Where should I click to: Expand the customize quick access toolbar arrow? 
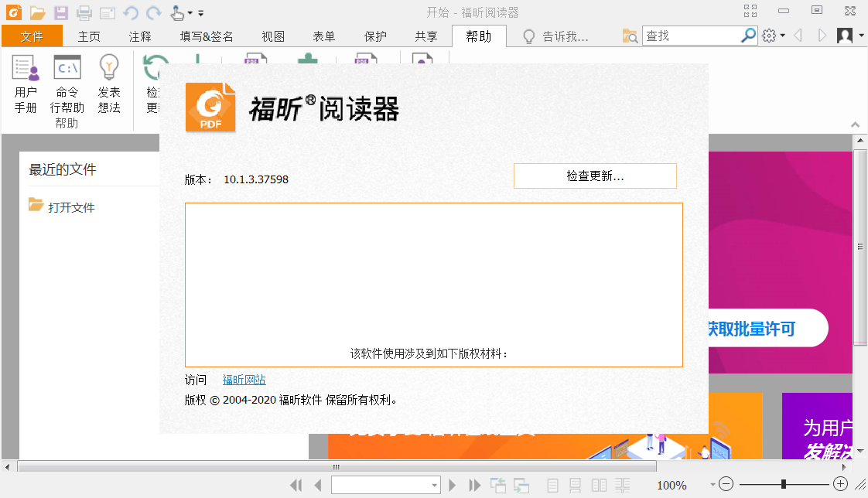coord(201,12)
